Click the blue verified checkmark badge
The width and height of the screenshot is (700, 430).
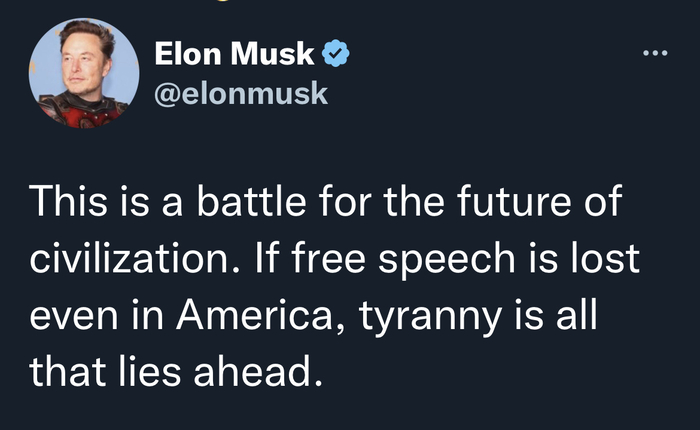[x=335, y=55]
